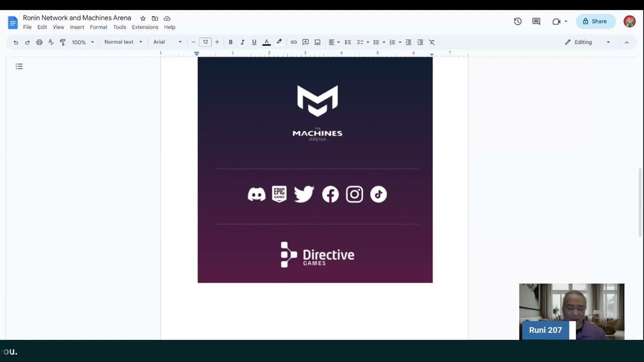Open the Help menu
Image resolution: width=644 pixels, height=362 pixels.
(x=170, y=27)
